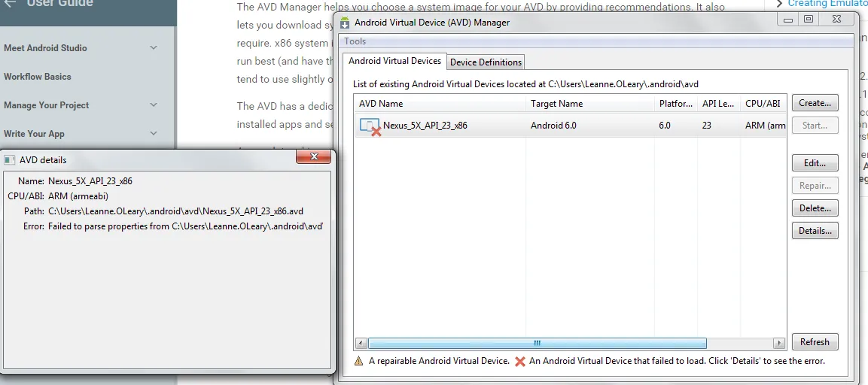Open the Meet Android Studio guide entry
Screen dimensions: 868x385
point(45,48)
